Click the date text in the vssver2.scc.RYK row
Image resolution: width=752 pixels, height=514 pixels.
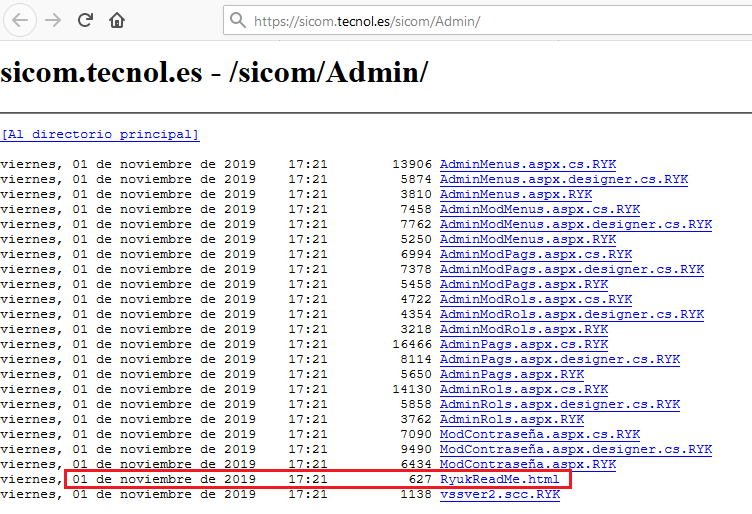(128, 494)
